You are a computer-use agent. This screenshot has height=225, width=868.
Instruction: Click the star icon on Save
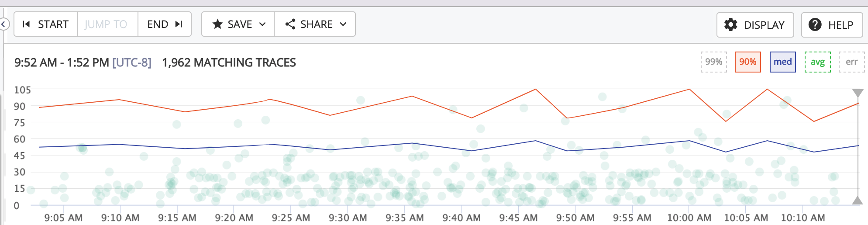pos(217,24)
